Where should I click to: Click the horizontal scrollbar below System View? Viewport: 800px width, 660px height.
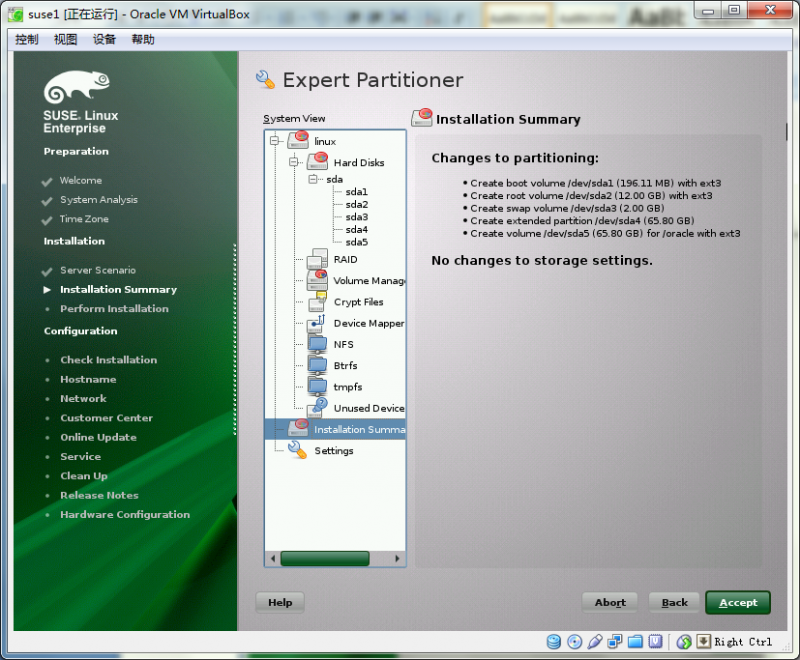pos(325,558)
